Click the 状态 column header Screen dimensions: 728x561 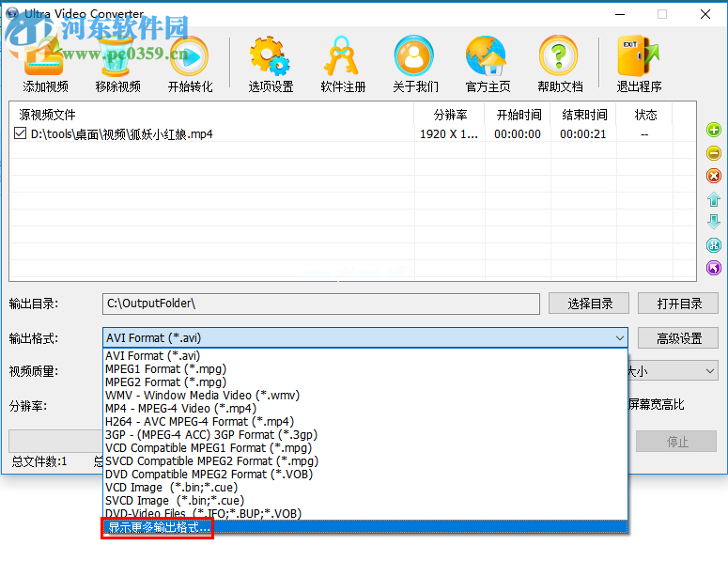[645, 115]
